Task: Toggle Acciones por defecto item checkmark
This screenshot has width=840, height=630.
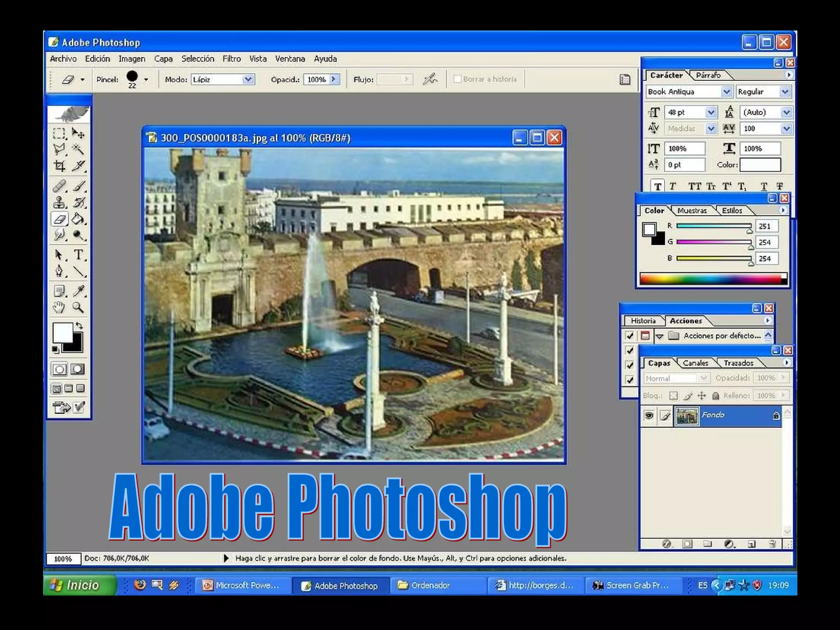Action: pos(630,336)
